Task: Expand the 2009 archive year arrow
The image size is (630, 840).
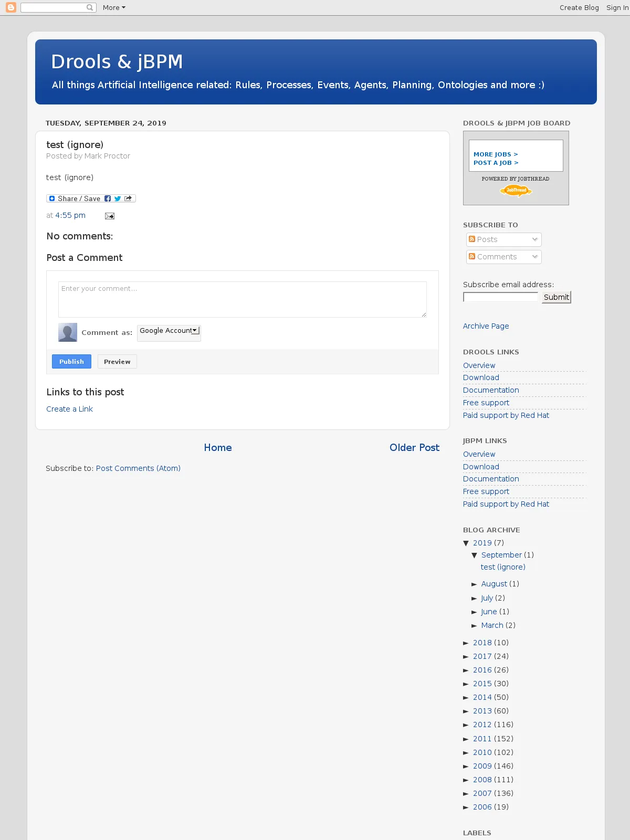Action: point(466,766)
